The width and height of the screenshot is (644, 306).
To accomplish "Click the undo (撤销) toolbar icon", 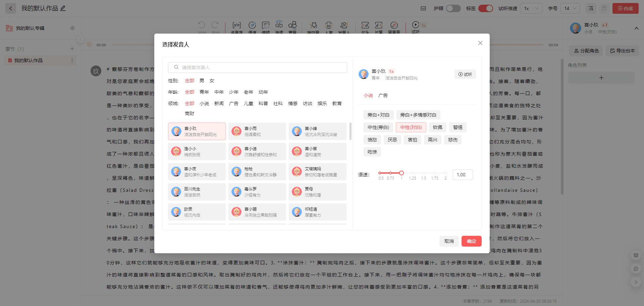I will click(x=202, y=25).
